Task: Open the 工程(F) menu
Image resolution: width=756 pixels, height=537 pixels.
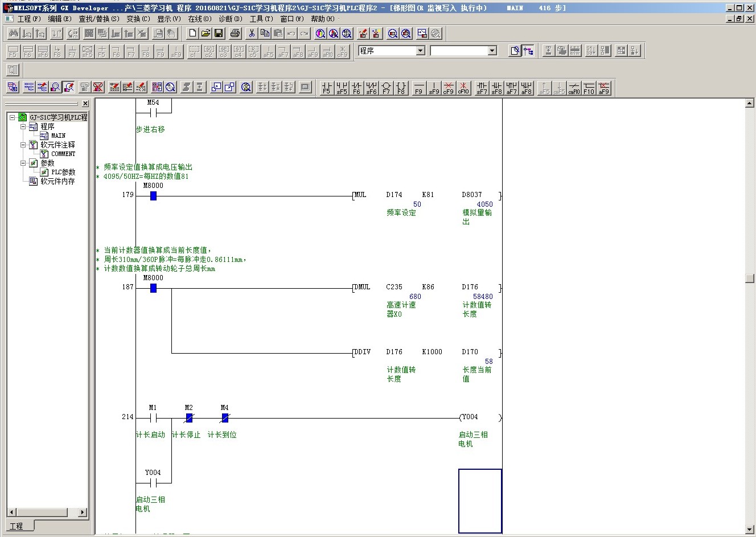Action: pyautogui.click(x=29, y=19)
